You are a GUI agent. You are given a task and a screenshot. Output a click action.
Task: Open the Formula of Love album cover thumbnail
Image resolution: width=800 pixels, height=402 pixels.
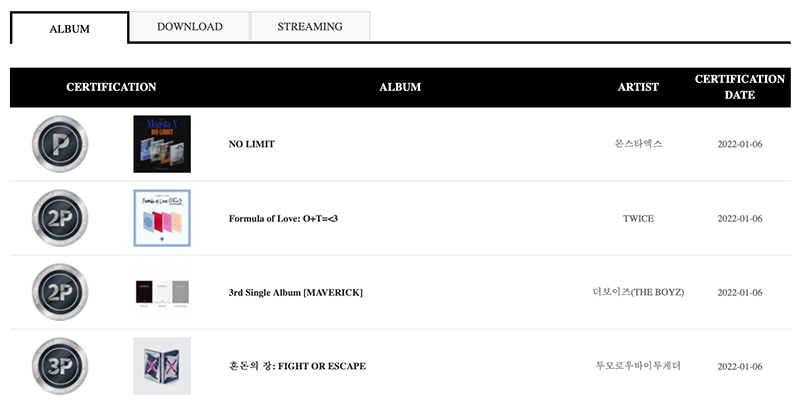pyautogui.click(x=162, y=218)
